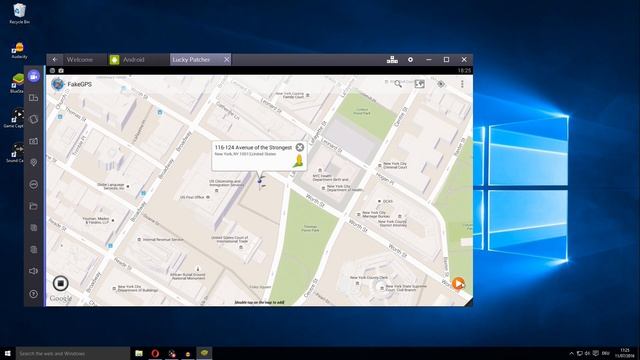Open the Recycle Bin desktop icon
The image size is (640, 360).
tap(19, 13)
